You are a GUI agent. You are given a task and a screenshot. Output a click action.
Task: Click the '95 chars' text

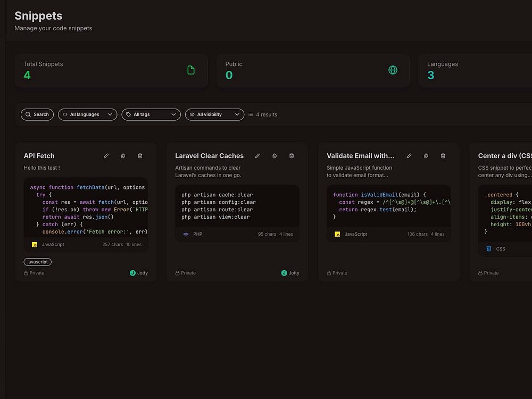[267, 234]
